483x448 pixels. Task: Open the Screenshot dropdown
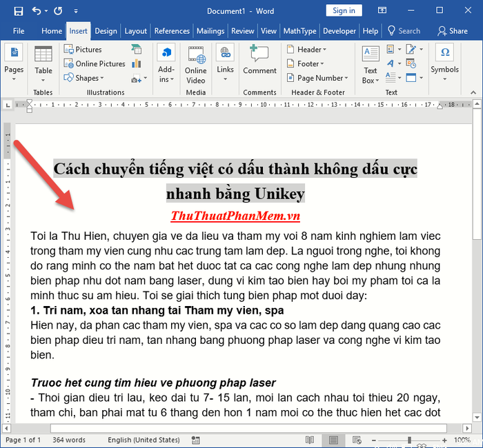139,79
